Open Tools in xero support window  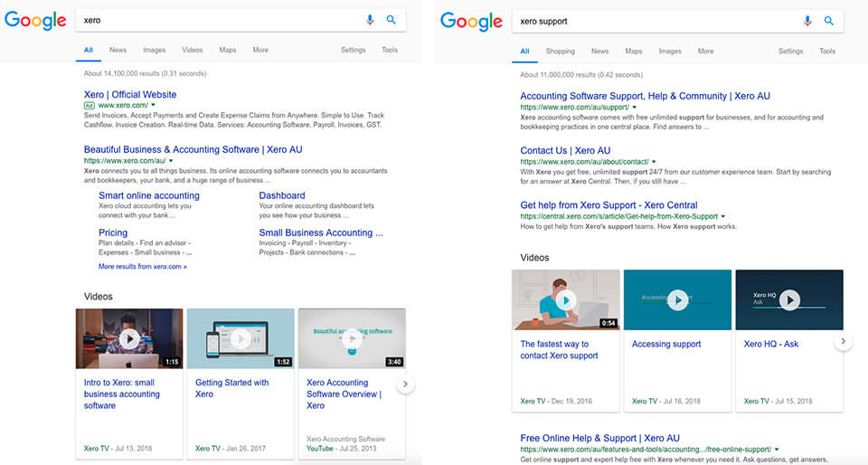[827, 51]
